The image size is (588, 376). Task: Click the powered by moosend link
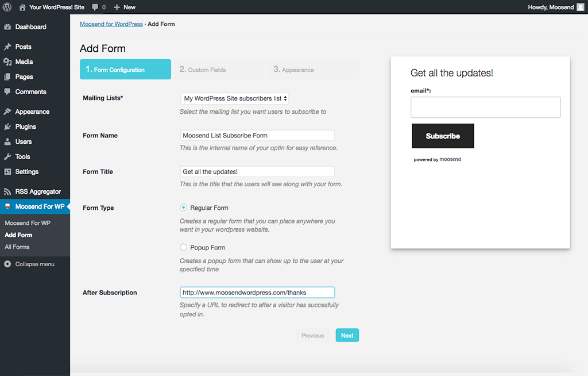(x=437, y=159)
